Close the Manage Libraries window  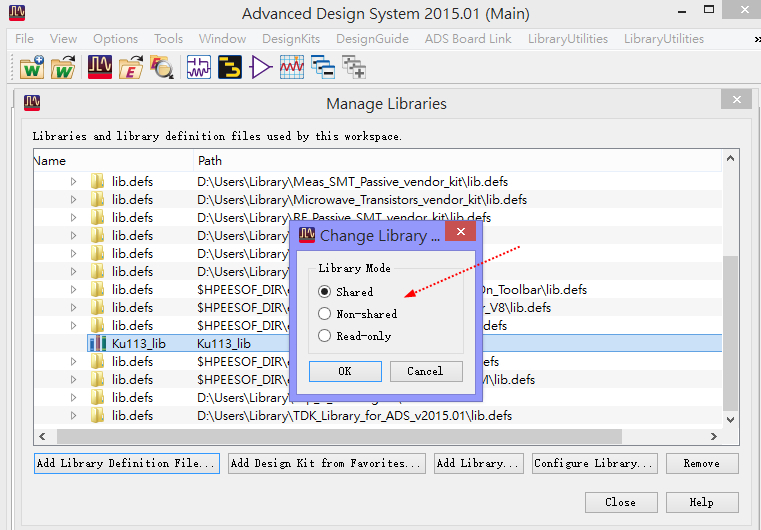pos(621,502)
